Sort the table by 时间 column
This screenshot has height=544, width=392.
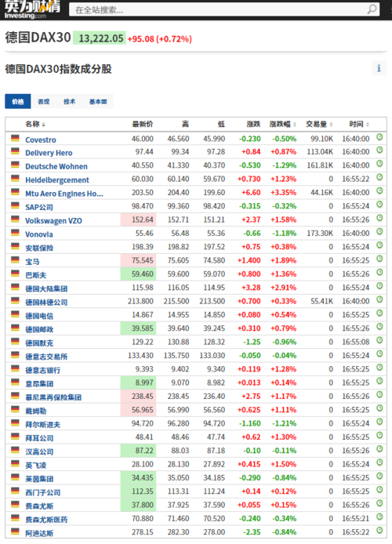coord(359,124)
